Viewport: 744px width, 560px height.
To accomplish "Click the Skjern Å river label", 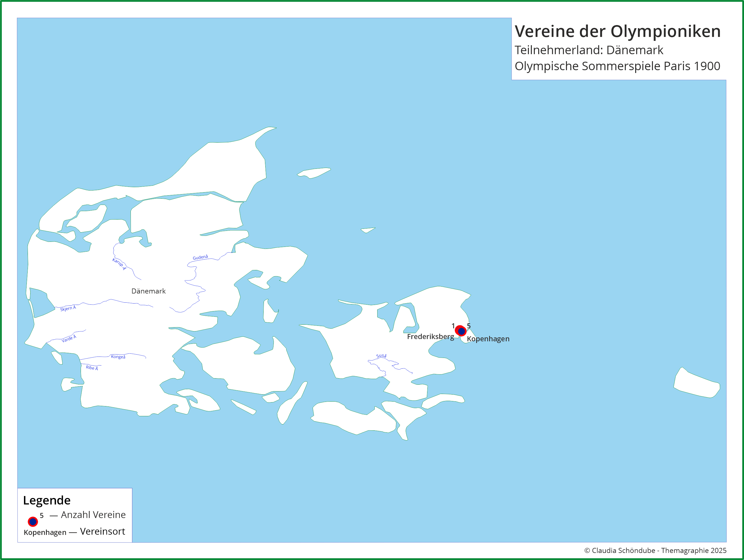I will [x=68, y=308].
